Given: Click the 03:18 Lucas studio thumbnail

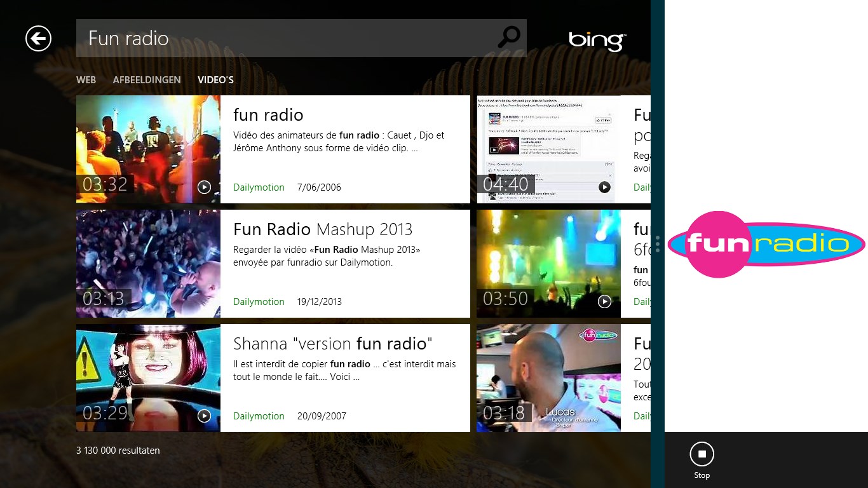Looking at the screenshot, I should click(548, 378).
